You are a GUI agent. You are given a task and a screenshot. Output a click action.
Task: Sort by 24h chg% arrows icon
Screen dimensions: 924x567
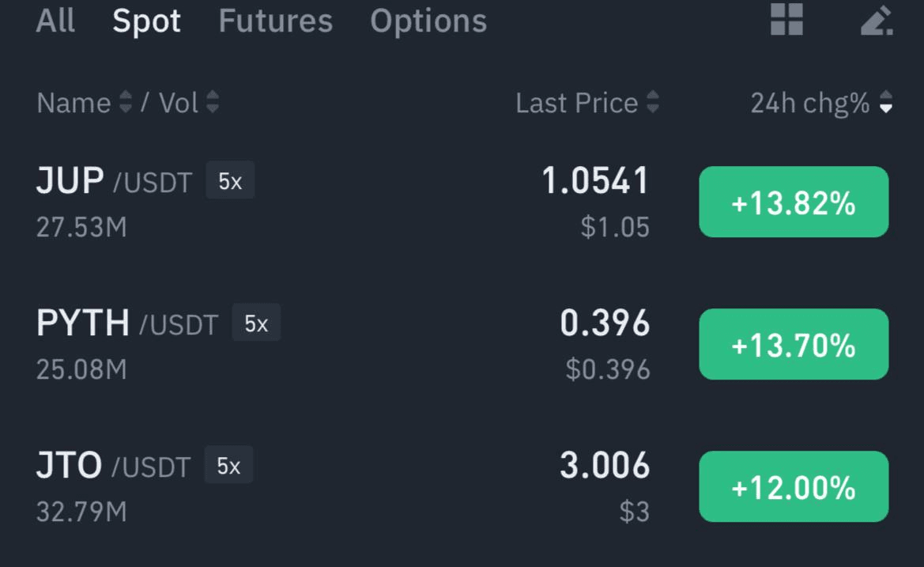pos(886,102)
